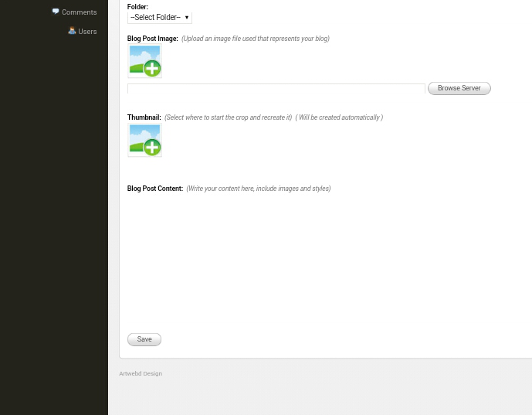Click the 'Write your content here' hint text

(259, 189)
